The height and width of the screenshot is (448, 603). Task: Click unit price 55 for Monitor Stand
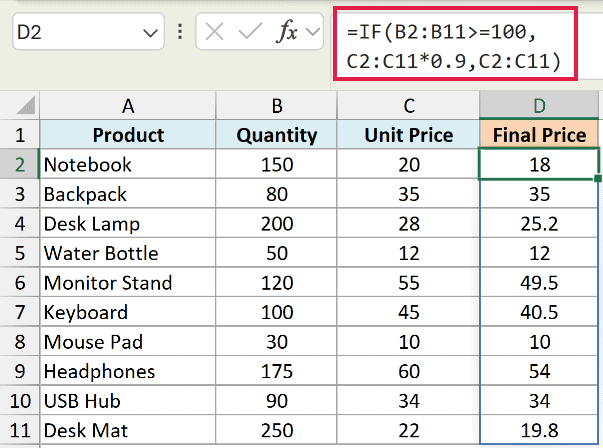pos(408,282)
